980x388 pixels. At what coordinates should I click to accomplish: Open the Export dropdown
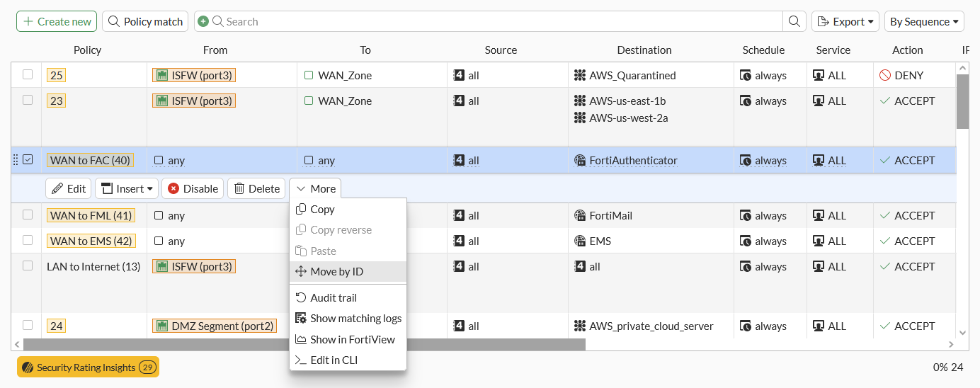pyautogui.click(x=845, y=21)
